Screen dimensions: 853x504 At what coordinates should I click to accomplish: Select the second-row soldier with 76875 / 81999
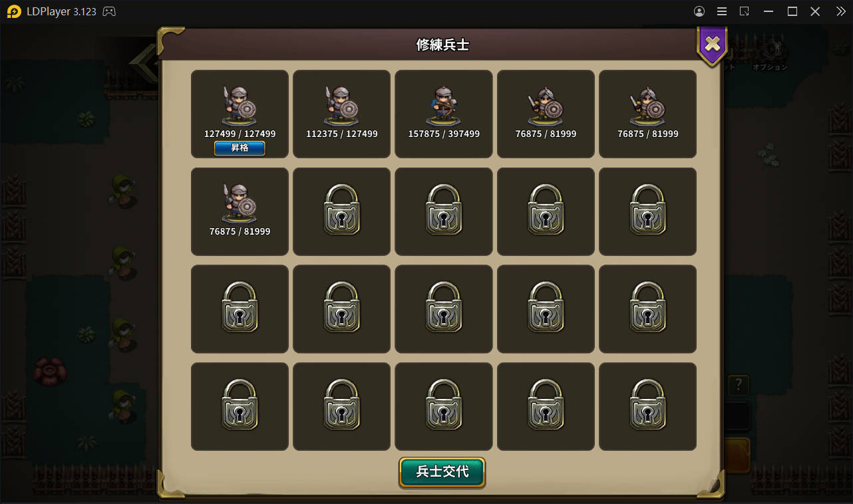[x=240, y=211]
